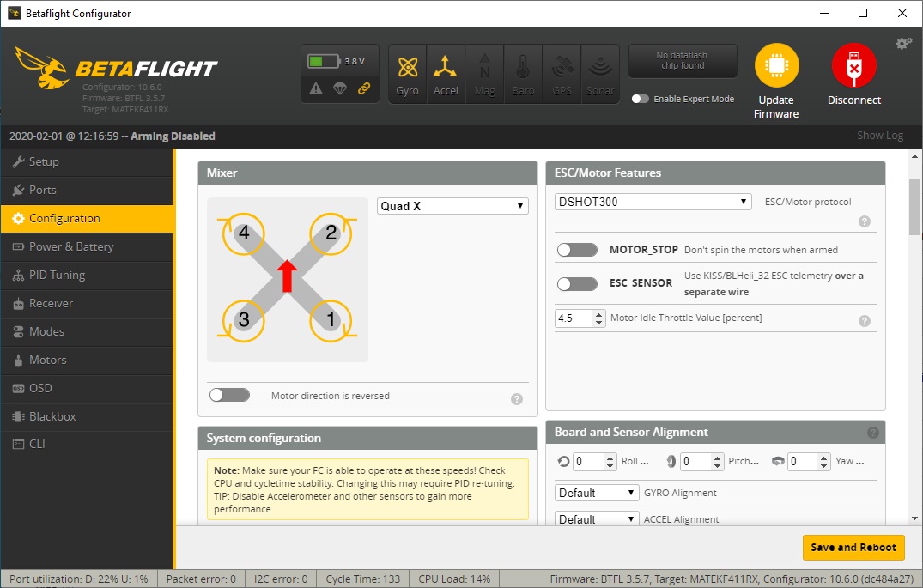Open the Setup tab
923x588 pixels.
(87, 162)
